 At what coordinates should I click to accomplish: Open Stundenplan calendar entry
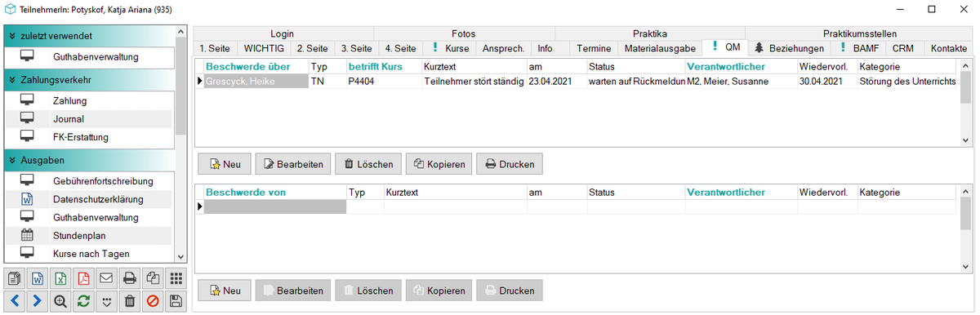[x=89, y=236]
